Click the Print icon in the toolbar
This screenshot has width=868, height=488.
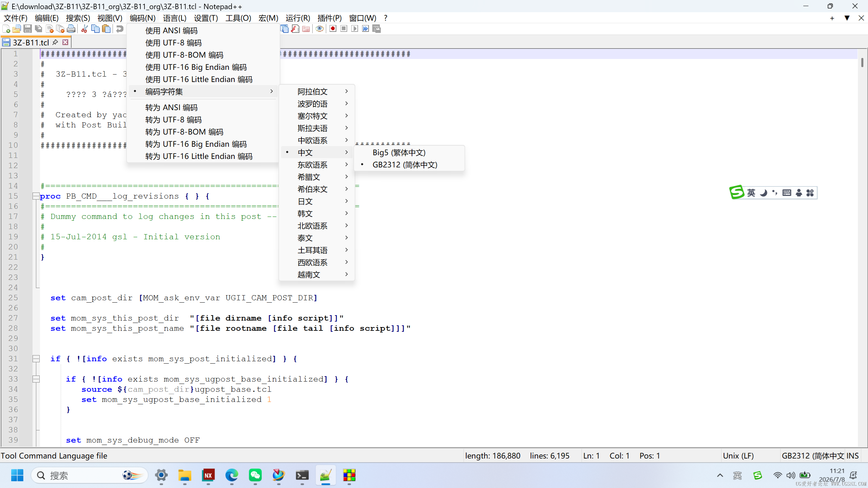(x=71, y=29)
